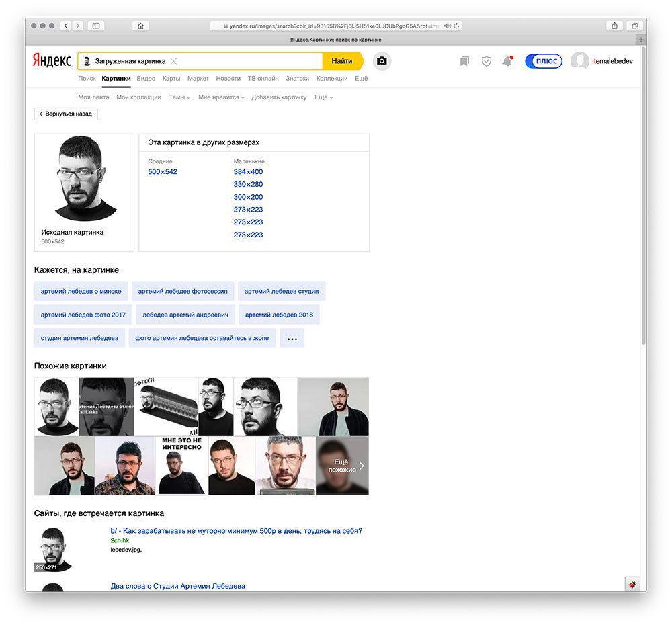This screenshot has height=625, width=672.
Task: Open the first similar image thumbnail
Action: pyautogui.click(x=56, y=407)
